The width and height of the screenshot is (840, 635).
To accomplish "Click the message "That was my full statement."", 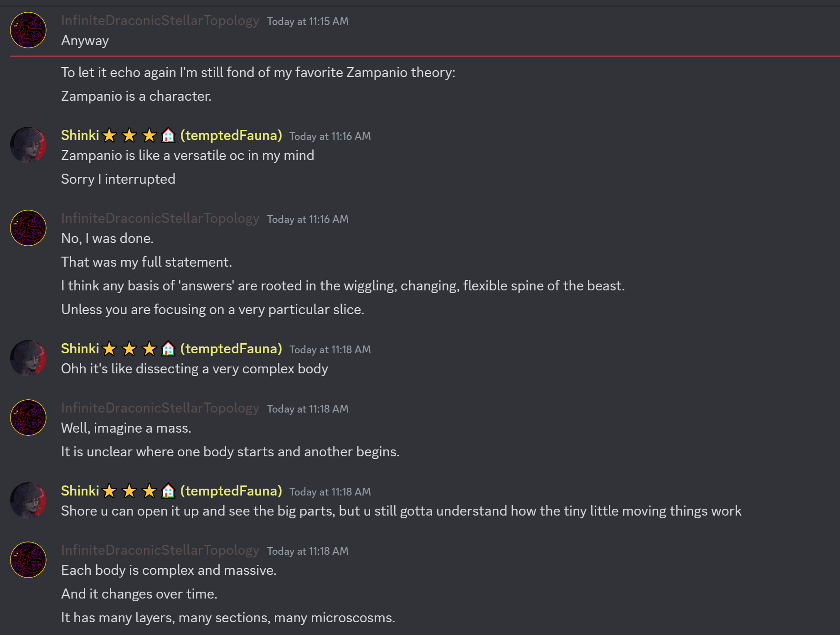I will (146, 262).
